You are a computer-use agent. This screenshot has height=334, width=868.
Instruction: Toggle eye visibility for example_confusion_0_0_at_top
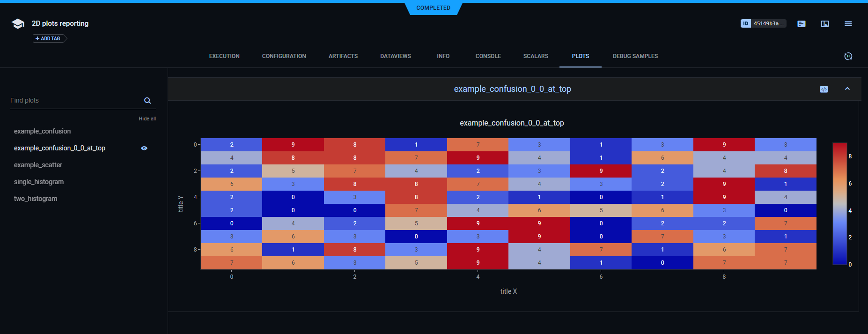[x=144, y=148]
